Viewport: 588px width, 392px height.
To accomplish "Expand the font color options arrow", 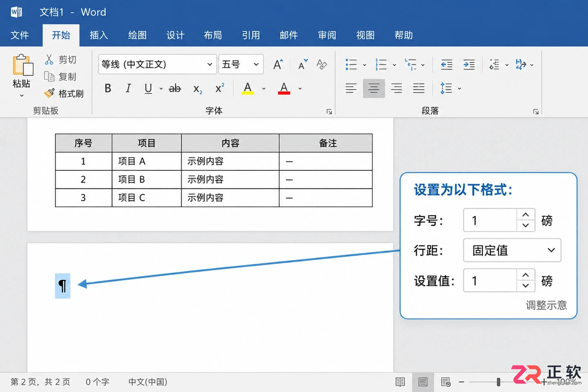I will 300,89.
